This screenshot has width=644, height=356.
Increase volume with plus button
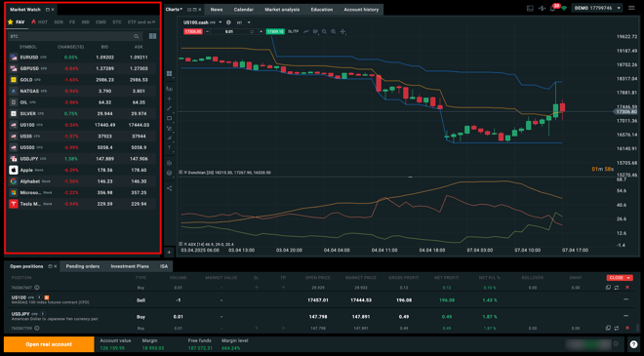tap(261, 31)
